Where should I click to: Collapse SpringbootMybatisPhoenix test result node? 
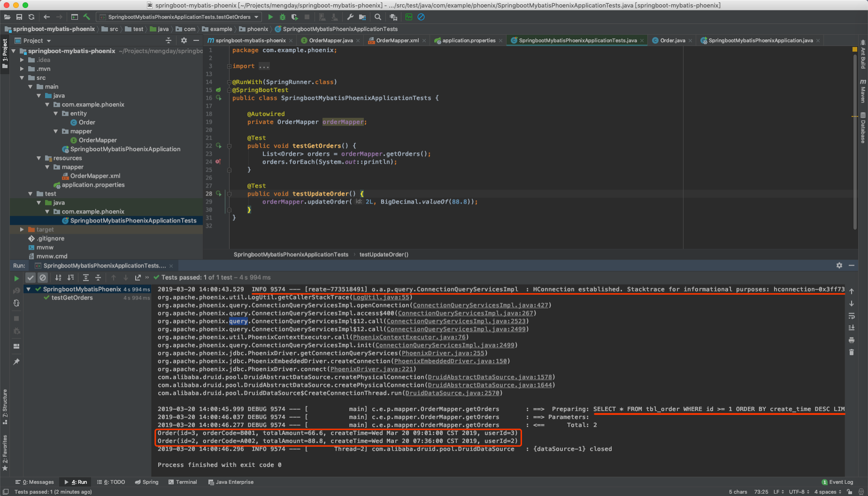28,289
